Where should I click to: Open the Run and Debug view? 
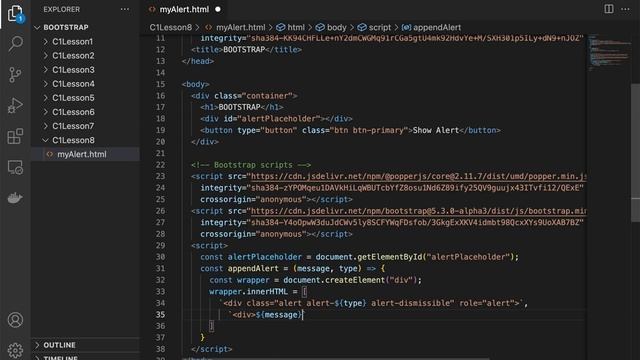15,105
